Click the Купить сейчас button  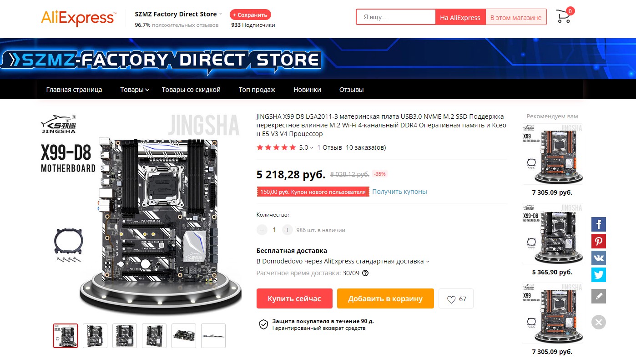[x=294, y=298]
